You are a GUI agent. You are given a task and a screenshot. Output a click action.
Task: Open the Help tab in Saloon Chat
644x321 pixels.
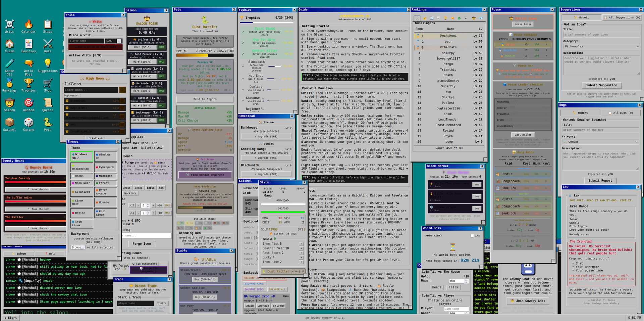[x=50, y=254]
